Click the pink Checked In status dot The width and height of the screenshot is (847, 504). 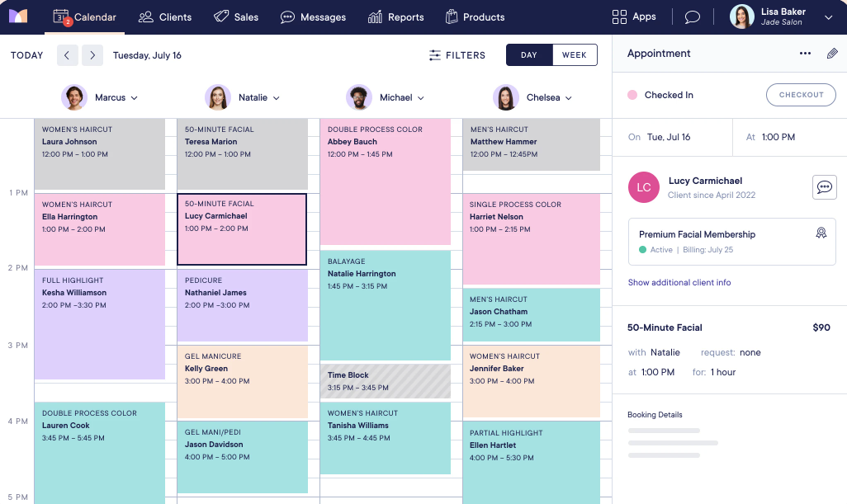[632, 95]
